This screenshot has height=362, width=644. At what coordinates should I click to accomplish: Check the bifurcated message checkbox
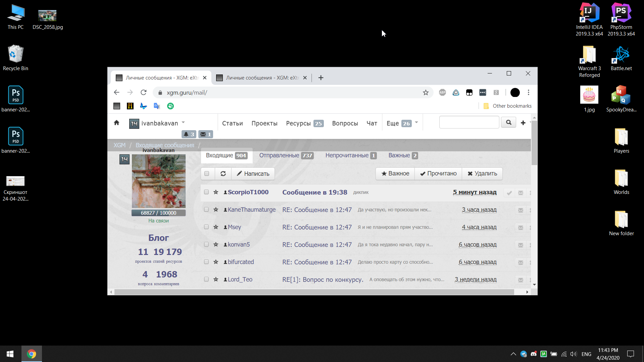[206, 262]
